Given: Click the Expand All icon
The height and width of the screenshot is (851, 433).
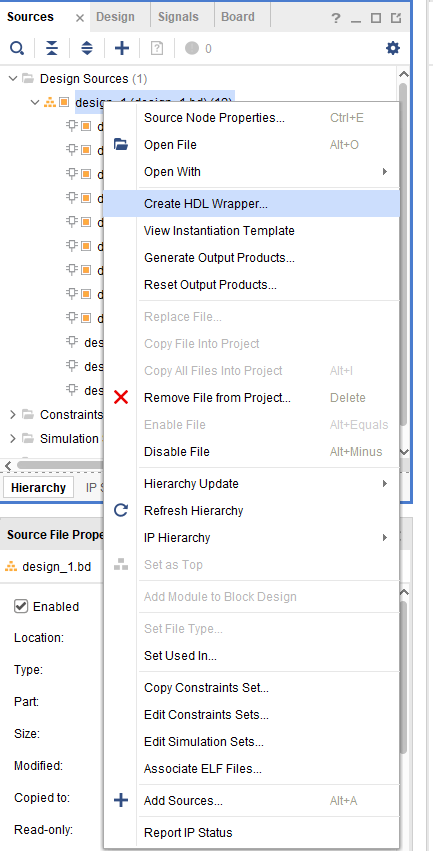Looking at the screenshot, I should pos(87,49).
